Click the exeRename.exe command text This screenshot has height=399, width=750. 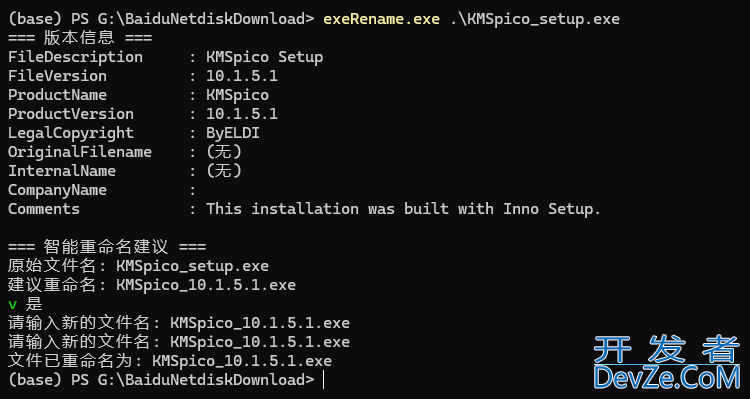[x=382, y=19]
